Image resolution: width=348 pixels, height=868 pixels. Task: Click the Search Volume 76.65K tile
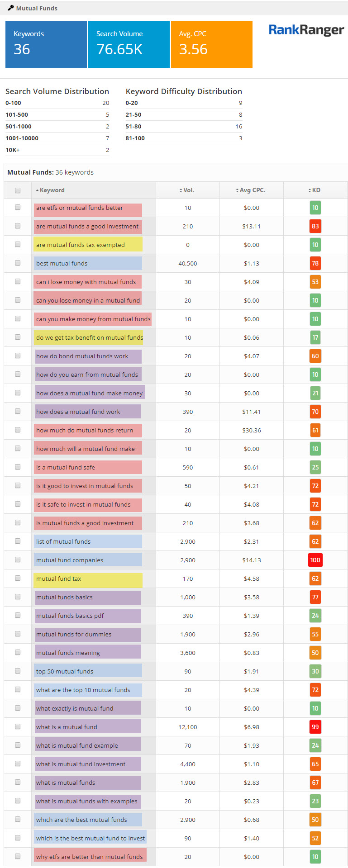[129, 44]
